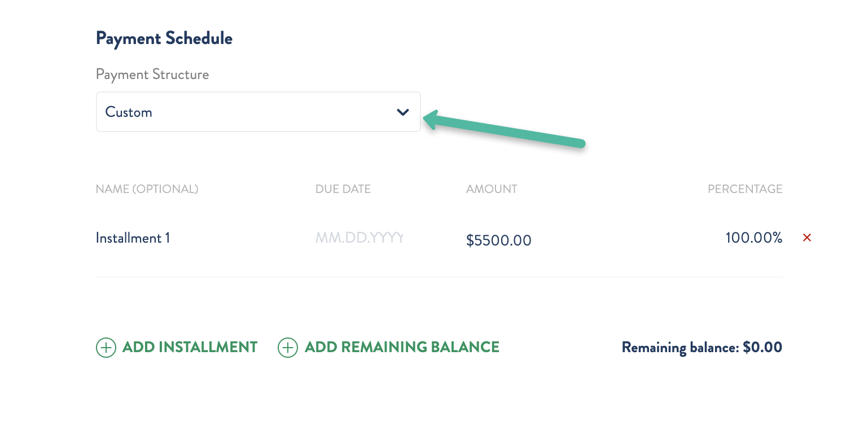
Task: Click the DUE DATE column header
Action: click(343, 190)
